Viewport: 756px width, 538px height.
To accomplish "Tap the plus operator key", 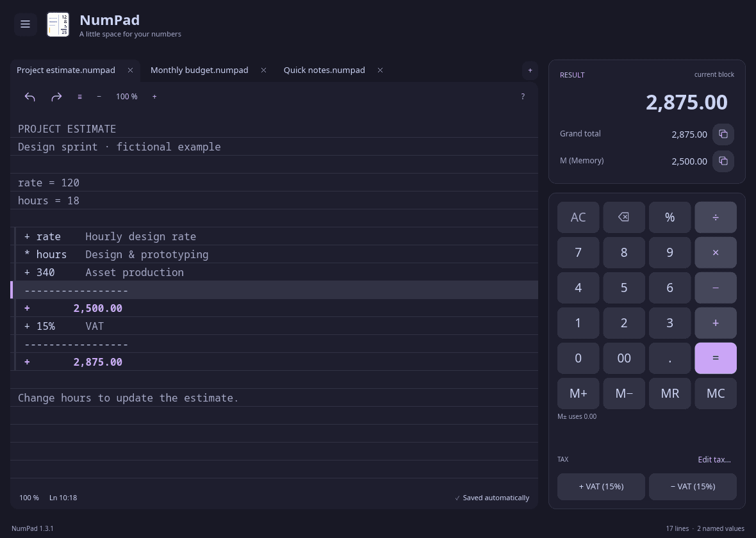I will (x=716, y=323).
